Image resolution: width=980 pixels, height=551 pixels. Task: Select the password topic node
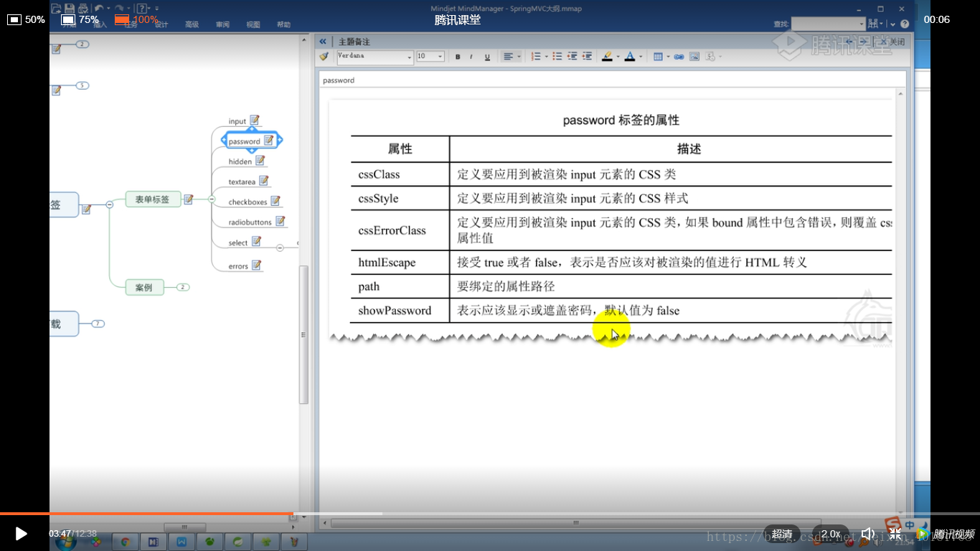pos(245,141)
